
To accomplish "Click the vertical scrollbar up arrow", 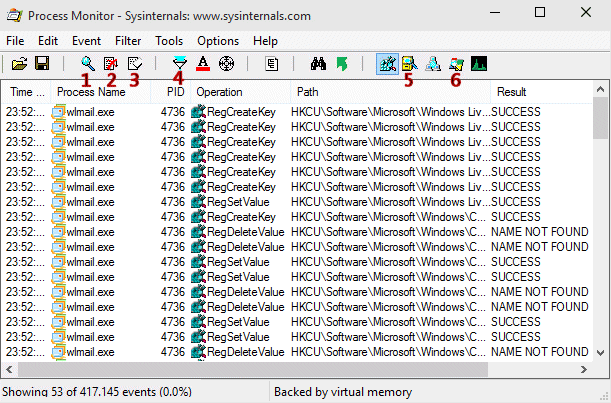I will (x=600, y=90).
